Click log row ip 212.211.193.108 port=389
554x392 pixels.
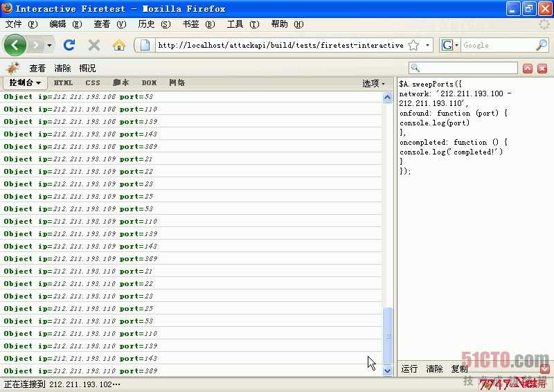click(191, 146)
